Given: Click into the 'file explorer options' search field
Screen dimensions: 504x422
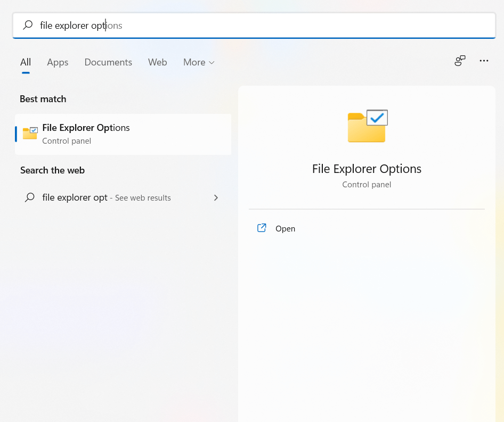Looking at the screenshot, I should 254,26.
